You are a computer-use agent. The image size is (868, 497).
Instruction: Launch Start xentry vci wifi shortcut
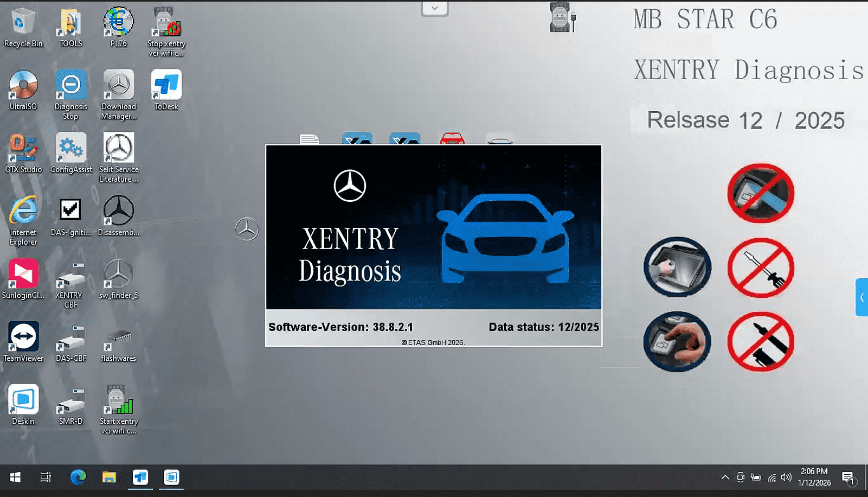(x=119, y=402)
